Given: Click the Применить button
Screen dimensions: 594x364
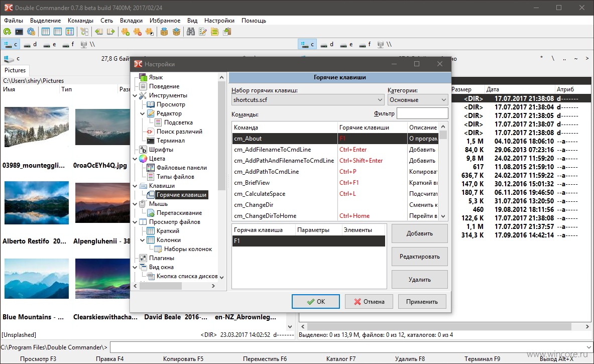Looking at the screenshot, I should (x=422, y=302).
